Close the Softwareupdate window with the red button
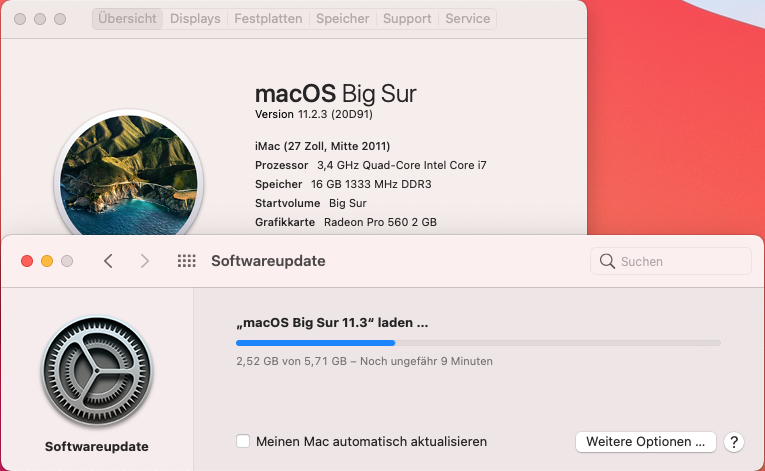 pos(27,261)
